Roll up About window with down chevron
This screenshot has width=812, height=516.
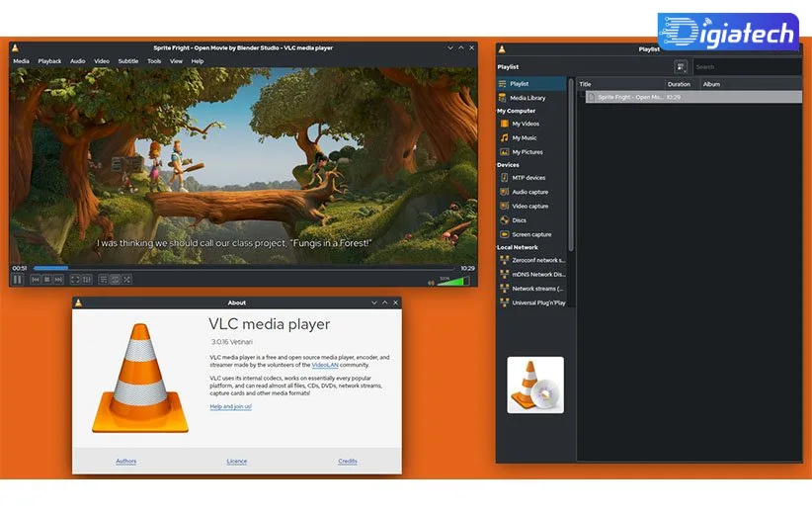[x=373, y=302]
